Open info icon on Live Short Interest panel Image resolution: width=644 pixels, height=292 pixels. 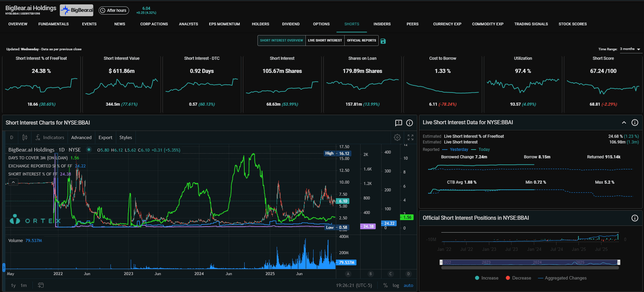[635, 123]
